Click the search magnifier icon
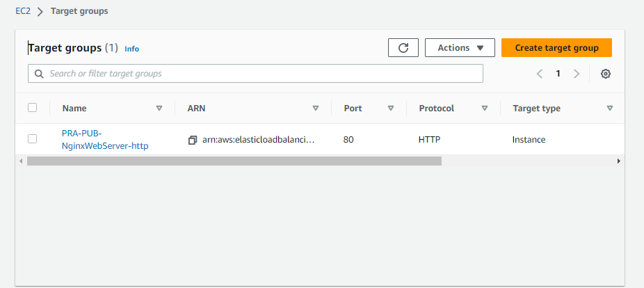 click(39, 74)
